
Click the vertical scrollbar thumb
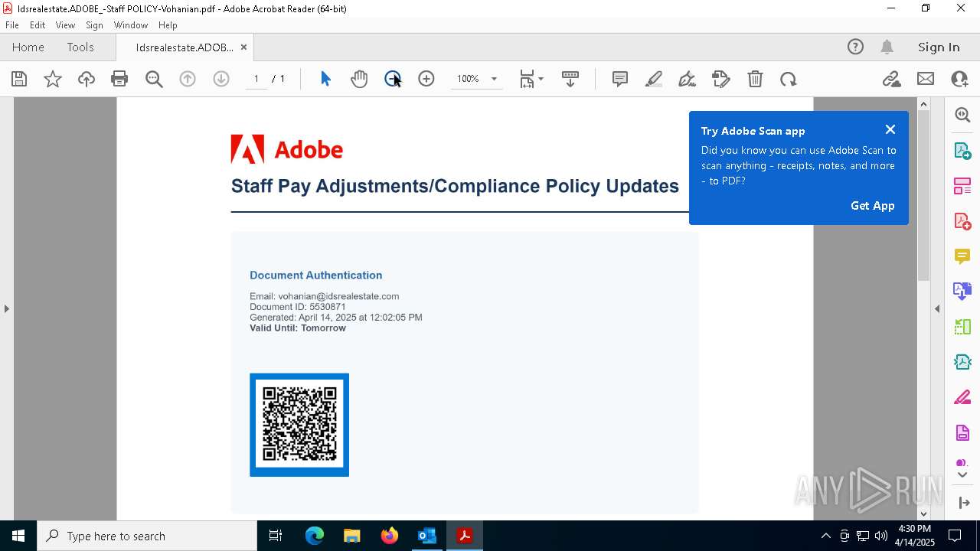(923, 195)
